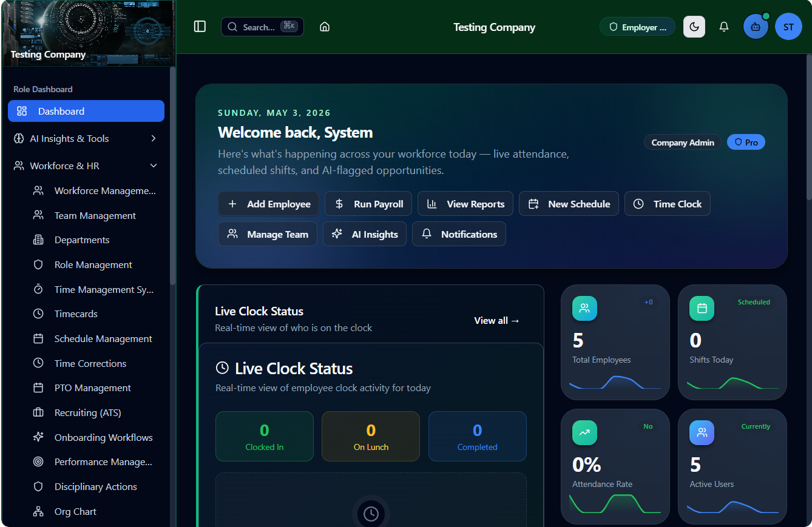Viewport: 812px width, 527px height.
Task: Click the PTO Management calendar icon
Action: coord(38,388)
